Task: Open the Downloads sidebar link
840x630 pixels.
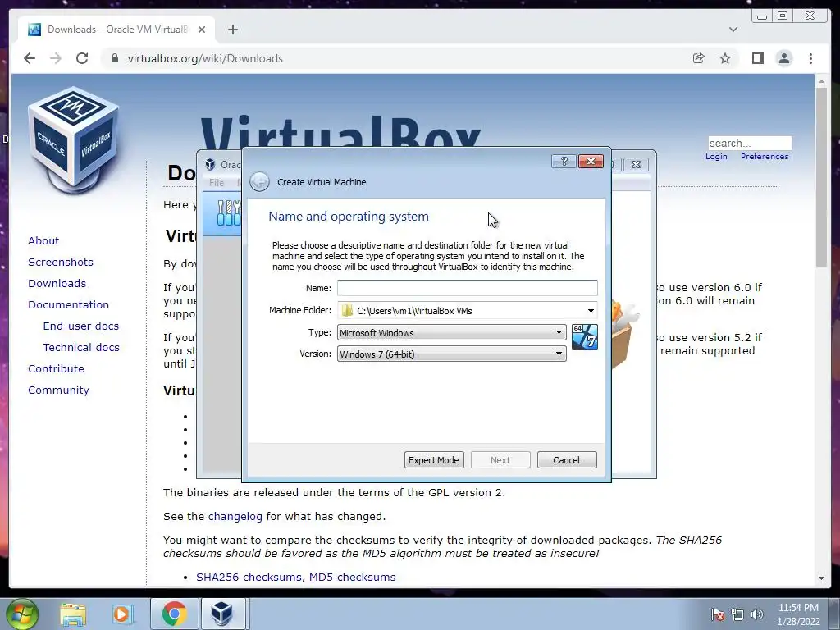Action: point(57,283)
